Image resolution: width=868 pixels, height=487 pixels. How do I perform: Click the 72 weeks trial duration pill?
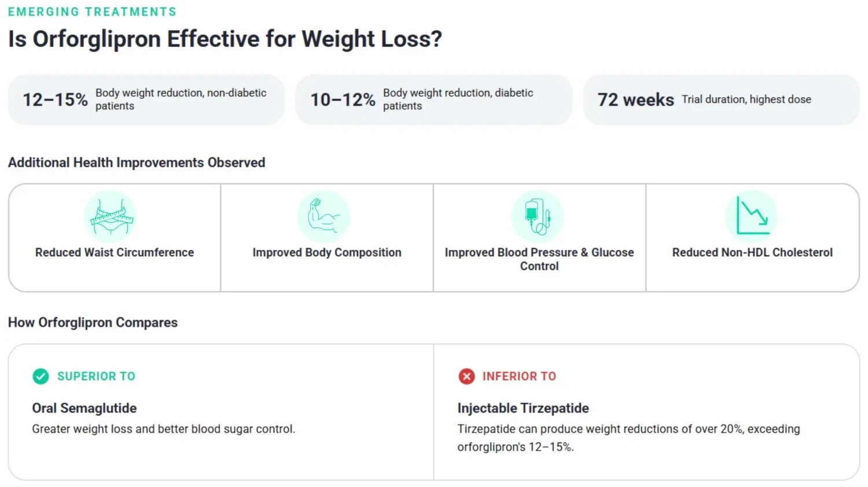(x=721, y=99)
